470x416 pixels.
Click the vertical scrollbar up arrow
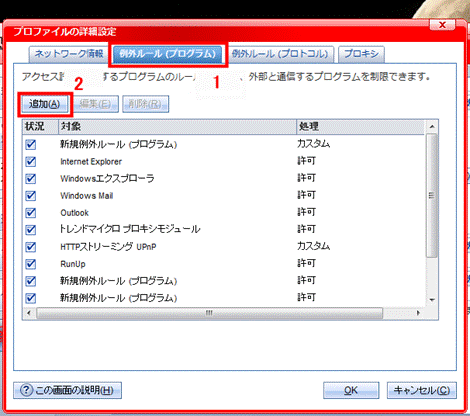pos(432,127)
